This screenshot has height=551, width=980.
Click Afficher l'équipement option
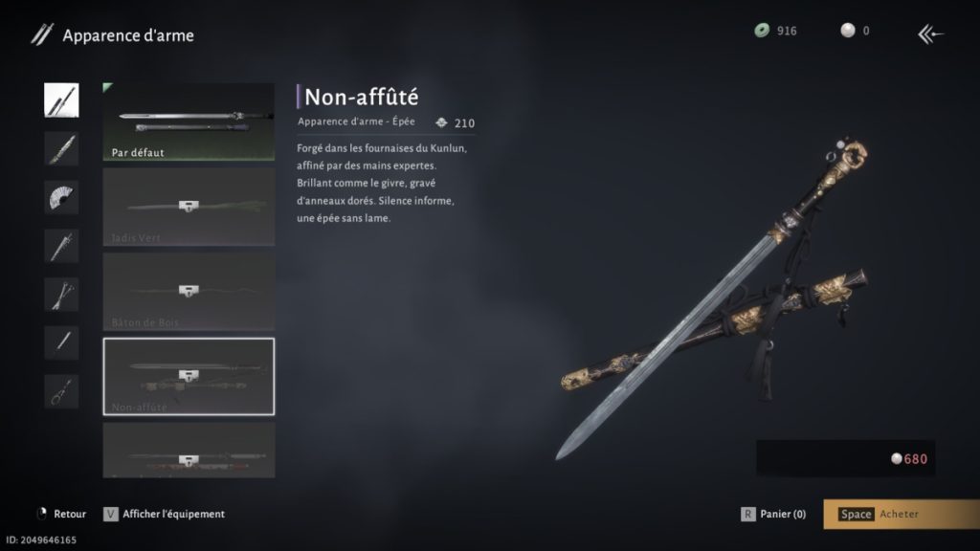click(164, 514)
